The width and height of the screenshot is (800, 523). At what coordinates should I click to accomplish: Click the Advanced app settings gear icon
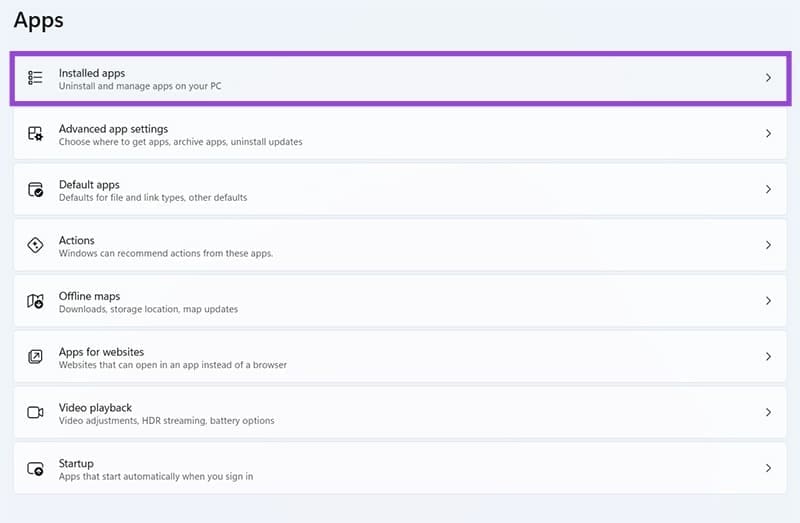(35, 134)
